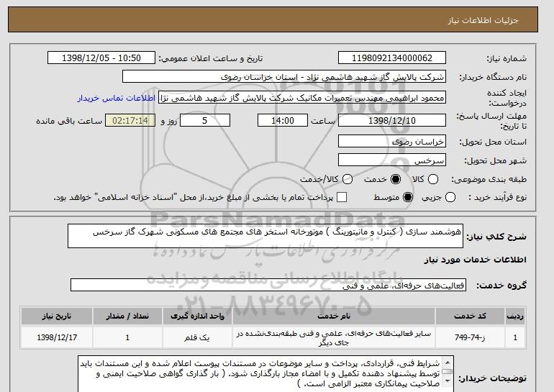Screen dimensions: 554x392
Task: Click the خراسان رضوی delivery province field
Action: 392,142
